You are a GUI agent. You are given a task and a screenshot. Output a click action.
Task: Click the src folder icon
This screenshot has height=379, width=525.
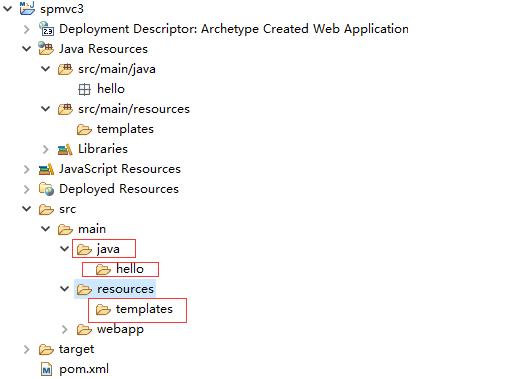(x=46, y=209)
